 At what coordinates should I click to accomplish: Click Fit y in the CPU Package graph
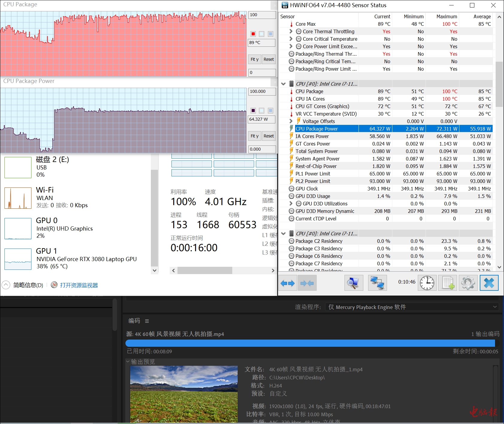(x=254, y=59)
